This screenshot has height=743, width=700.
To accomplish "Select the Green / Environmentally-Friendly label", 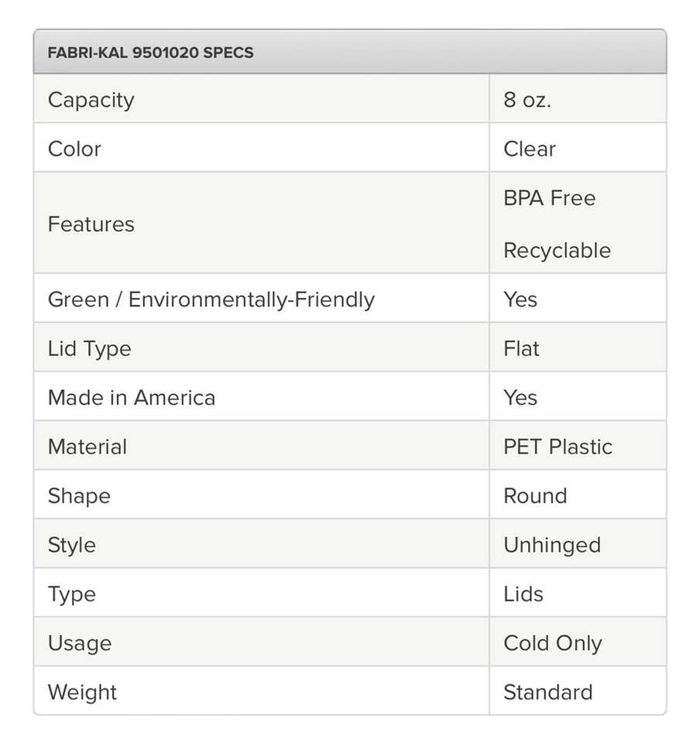I will click(211, 300).
